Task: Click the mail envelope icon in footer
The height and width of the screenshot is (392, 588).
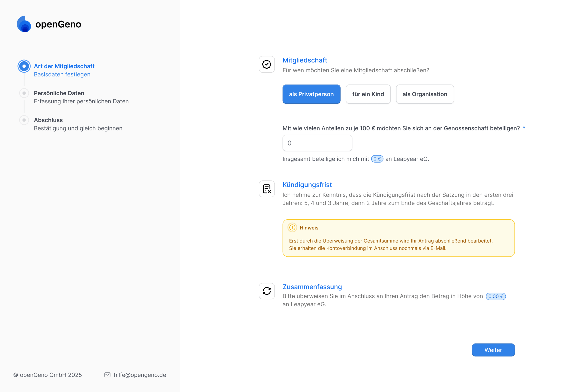Action: [107, 375]
